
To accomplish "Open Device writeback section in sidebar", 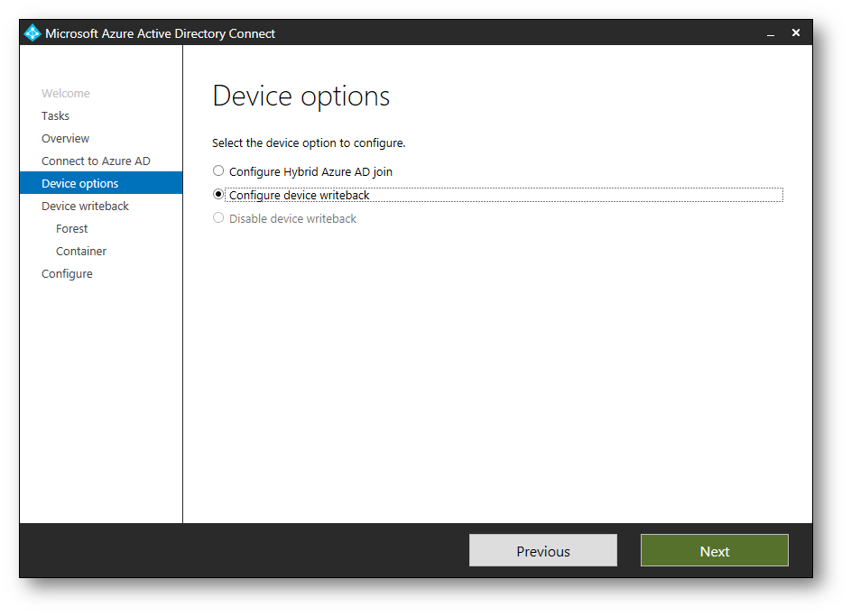I will click(x=85, y=207).
